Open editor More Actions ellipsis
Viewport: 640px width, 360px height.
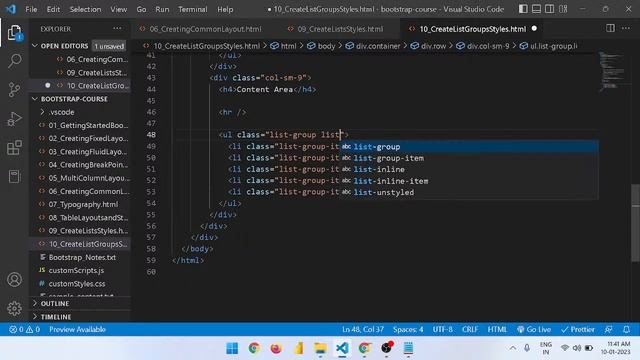point(626,28)
